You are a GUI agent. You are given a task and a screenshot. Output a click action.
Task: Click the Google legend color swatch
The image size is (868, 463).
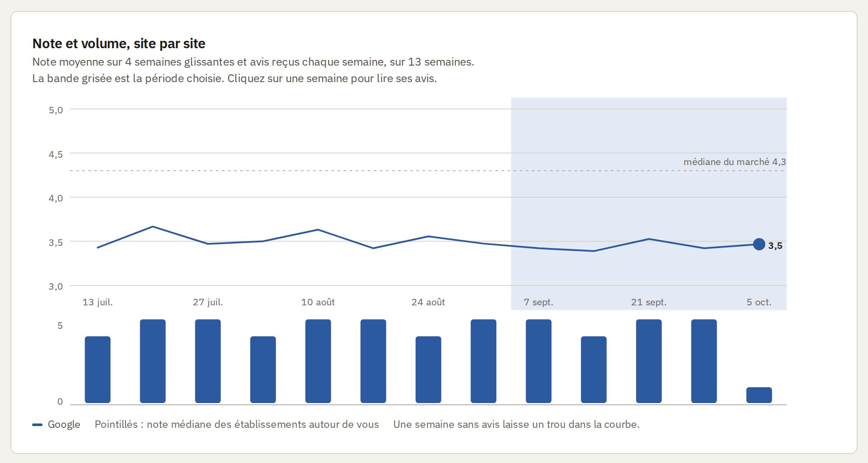click(x=37, y=425)
